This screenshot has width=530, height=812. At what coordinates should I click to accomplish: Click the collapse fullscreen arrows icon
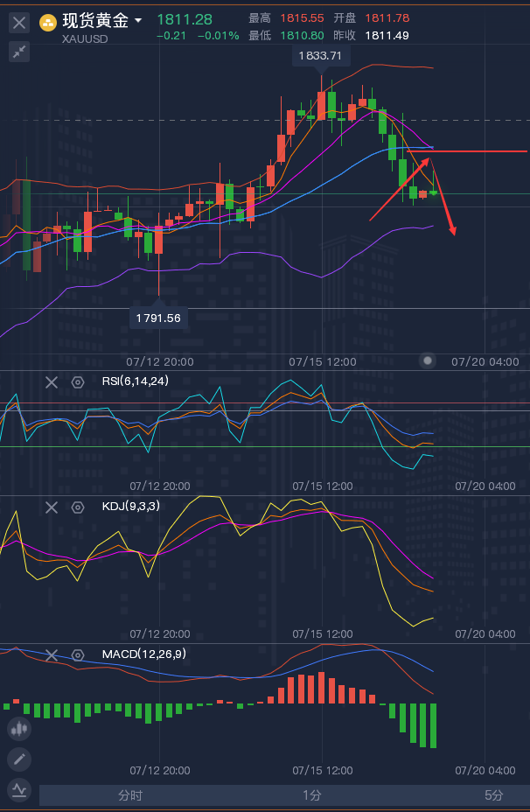[x=19, y=52]
